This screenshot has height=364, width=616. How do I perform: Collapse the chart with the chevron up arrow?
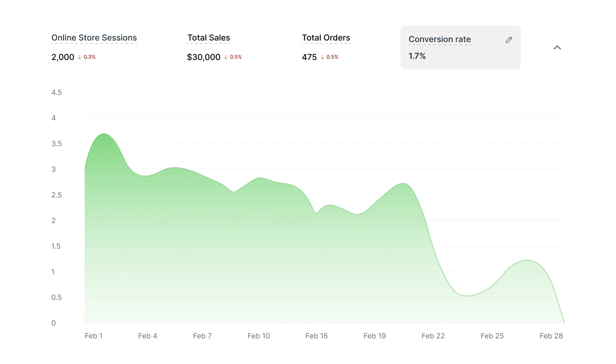[x=557, y=48]
